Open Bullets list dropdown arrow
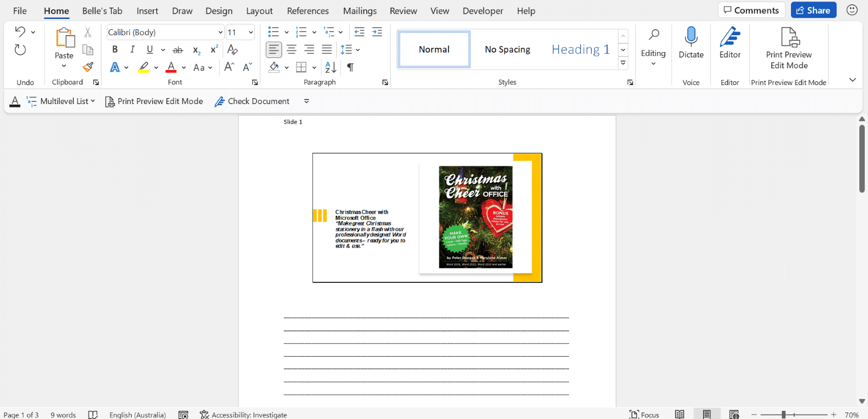The width and height of the screenshot is (868, 419). pyautogui.click(x=286, y=33)
